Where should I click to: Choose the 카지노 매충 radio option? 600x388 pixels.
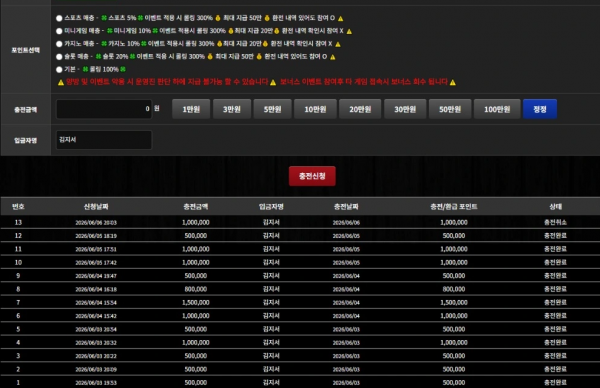(59, 44)
